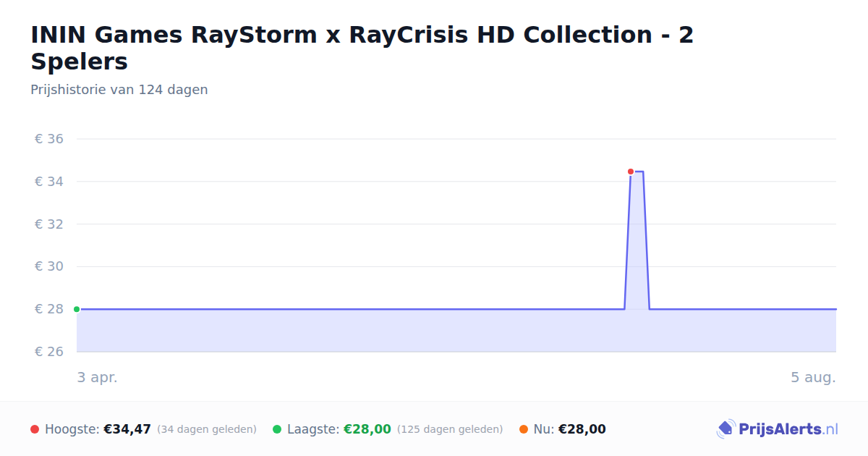Click the Prijshistorie van 124 dagen subtitle
This screenshot has height=456, width=868.
pos(119,90)
